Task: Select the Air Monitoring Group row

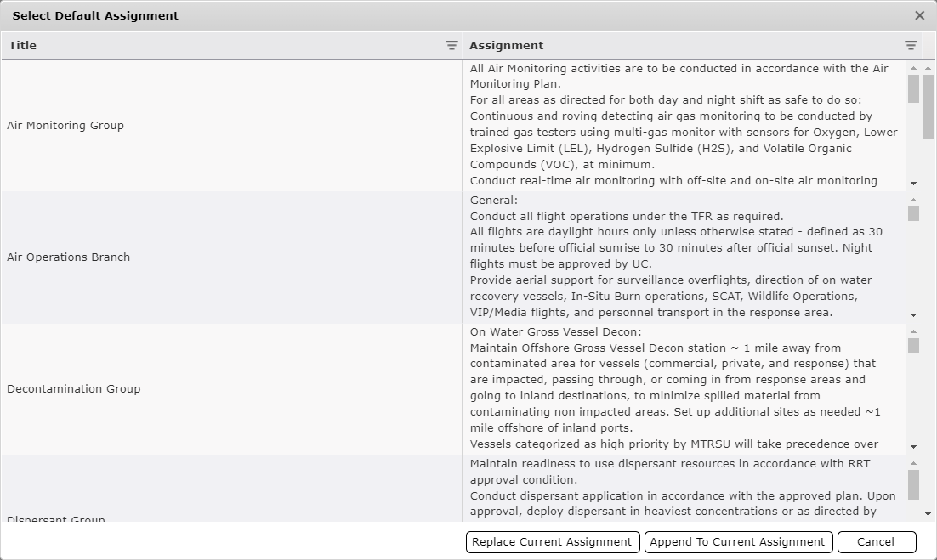Action: click(65, 126)
